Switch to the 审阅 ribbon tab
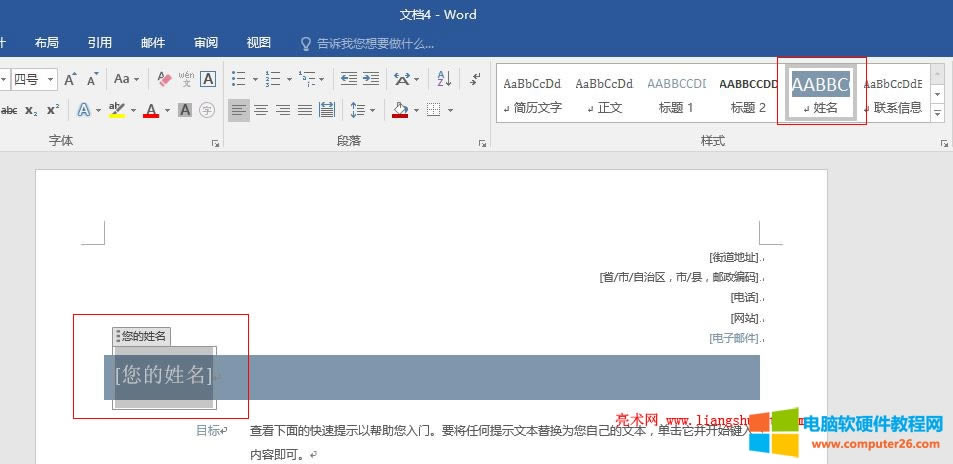This screenshot has height=464, width=953. 206,43
